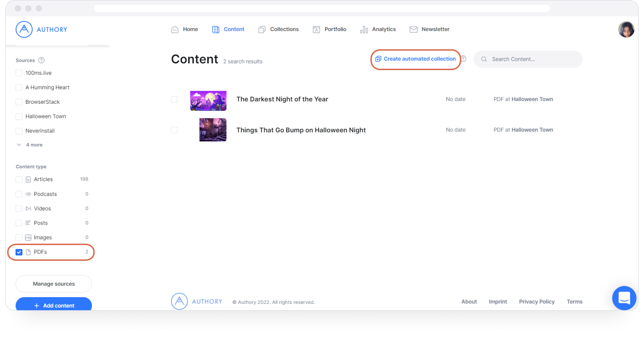
Task: Open the Content tab
Action: (x=228, y=29)
